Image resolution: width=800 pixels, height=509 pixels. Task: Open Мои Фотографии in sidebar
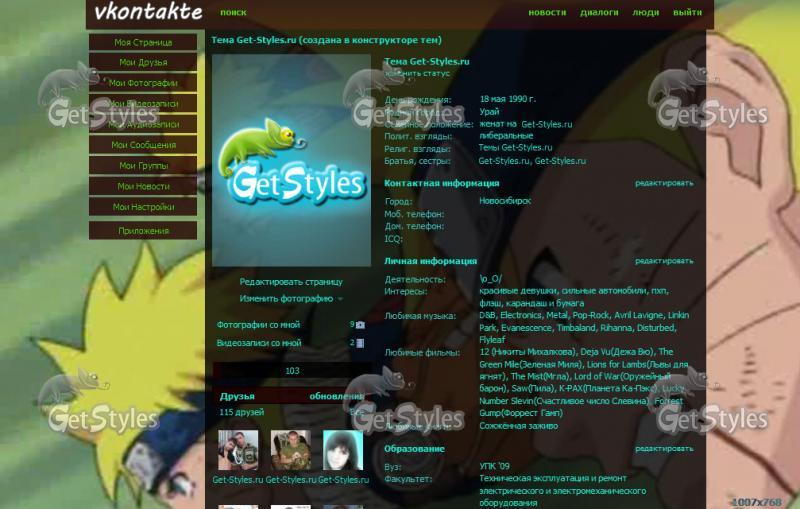pos(143,83)
